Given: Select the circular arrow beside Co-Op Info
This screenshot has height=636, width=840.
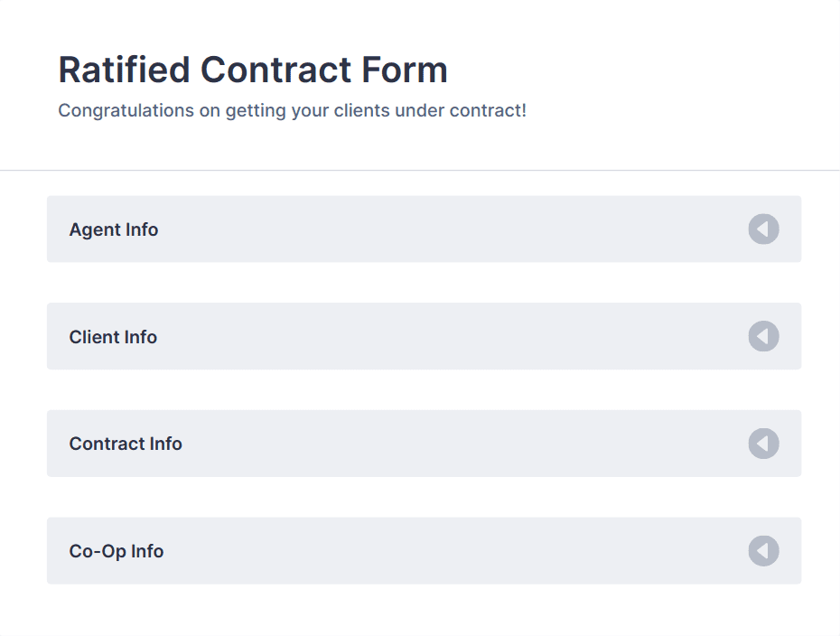Looking at the screenshot, I should point(763,551).
